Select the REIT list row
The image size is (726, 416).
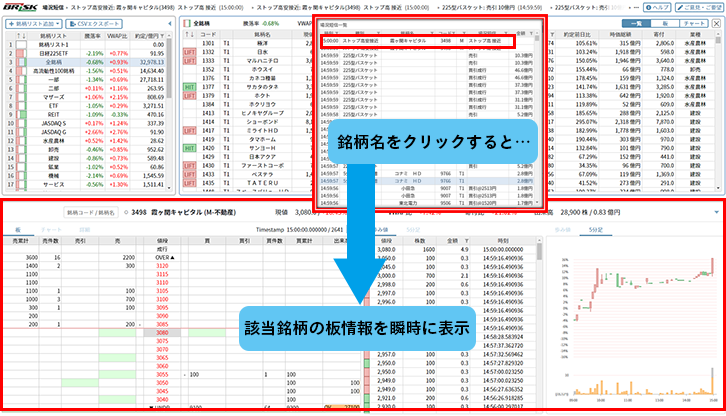(85, 114)
